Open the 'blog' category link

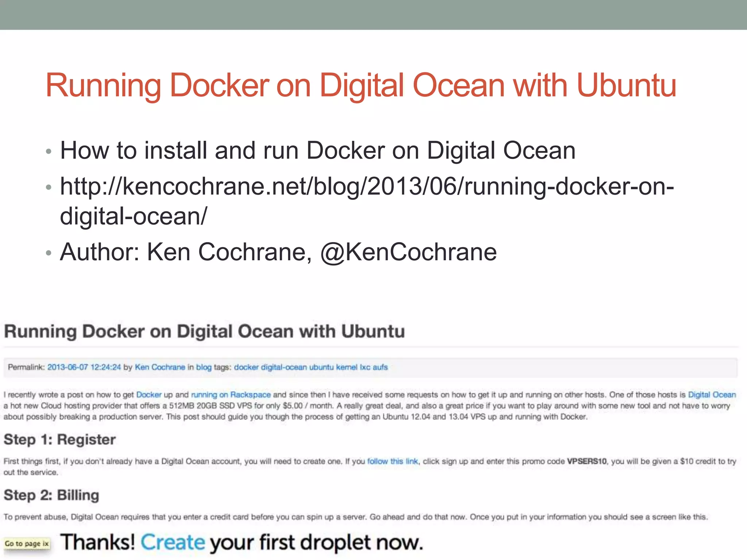coord(204,367)
